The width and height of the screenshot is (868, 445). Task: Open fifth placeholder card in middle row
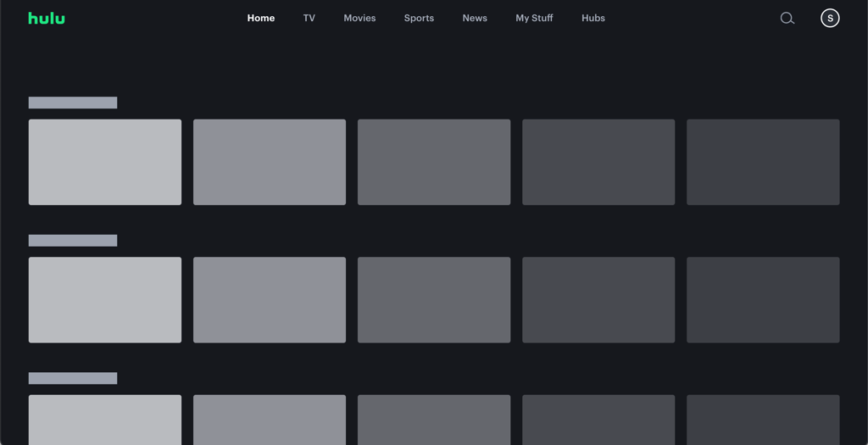point(763,300)
